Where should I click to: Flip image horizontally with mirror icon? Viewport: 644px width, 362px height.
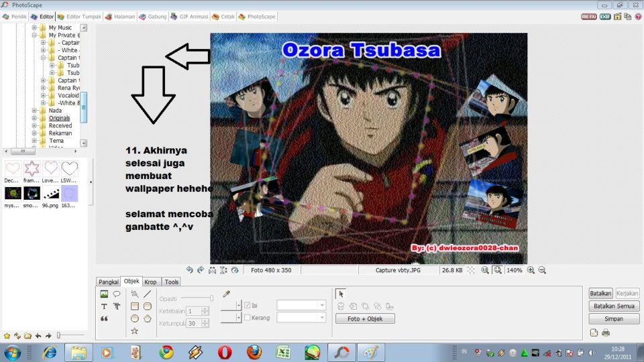pos(212,270)
